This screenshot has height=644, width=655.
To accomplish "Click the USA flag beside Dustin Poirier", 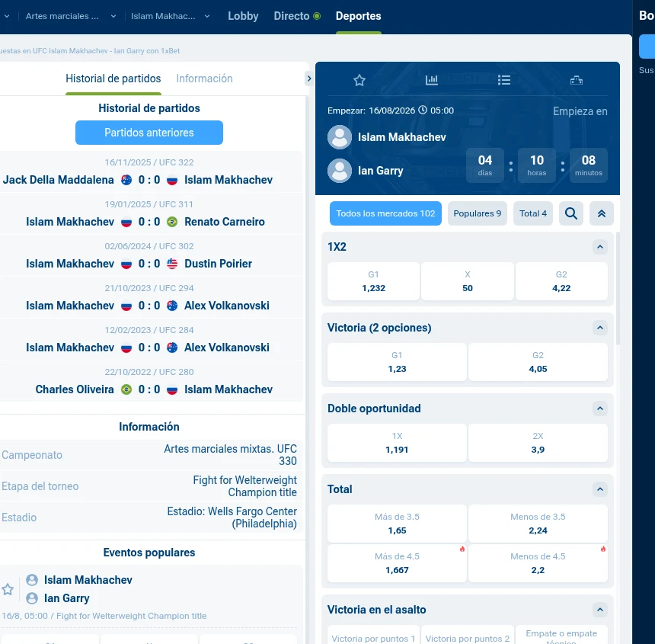I will point(172,263).
